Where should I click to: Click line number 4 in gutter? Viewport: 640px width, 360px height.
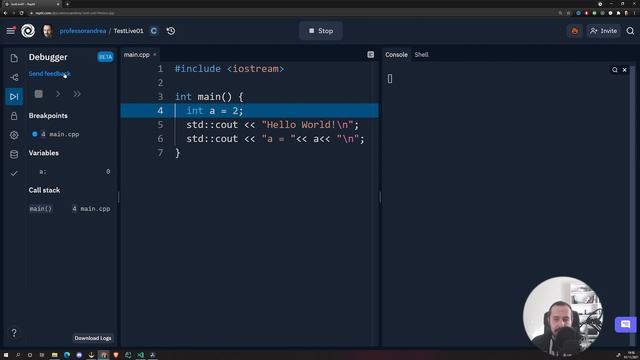160,111
